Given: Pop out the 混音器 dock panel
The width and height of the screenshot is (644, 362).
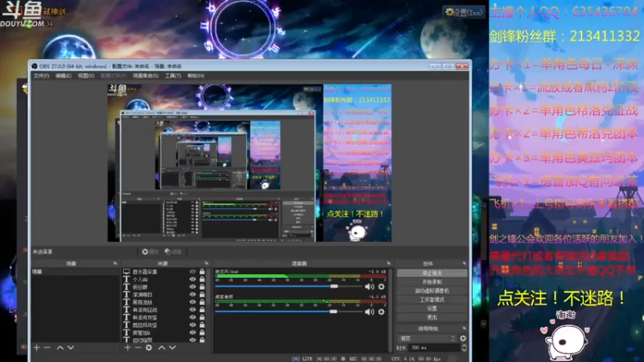Looking at the screenshot, I should 389,264.
